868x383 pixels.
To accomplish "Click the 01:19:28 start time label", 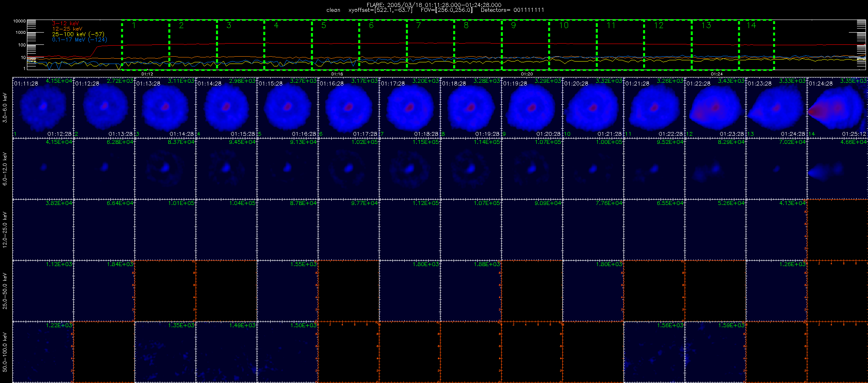I will tap(515, 84).
